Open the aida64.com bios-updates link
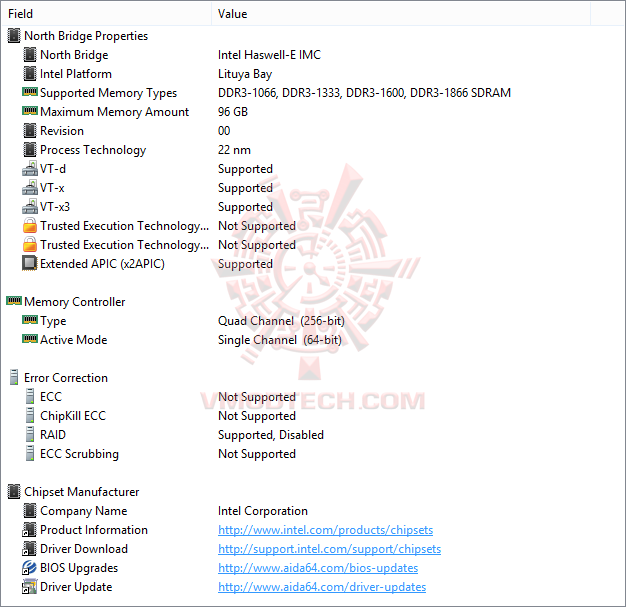Image resolution: width=626 pixels, height=607 pixels. click(x=318, y=568)
